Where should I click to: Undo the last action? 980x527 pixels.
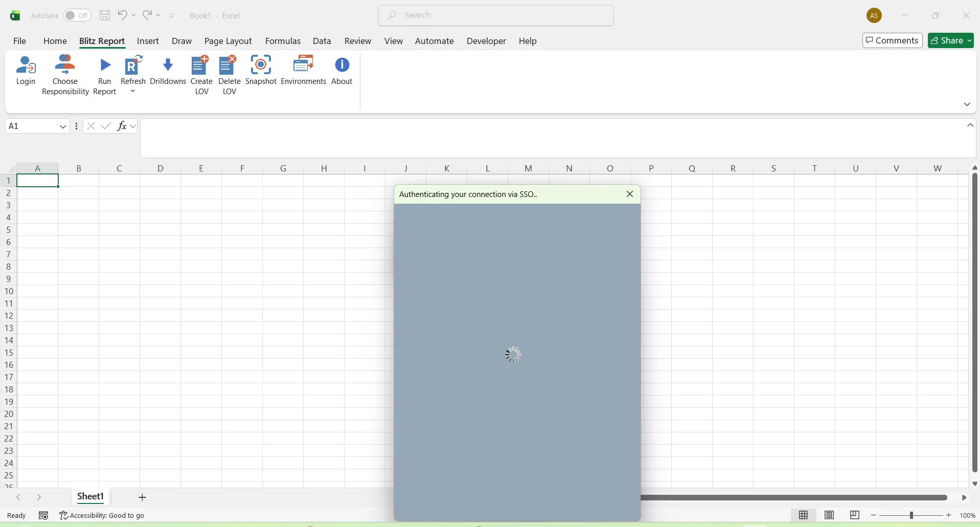pos(123,15)
